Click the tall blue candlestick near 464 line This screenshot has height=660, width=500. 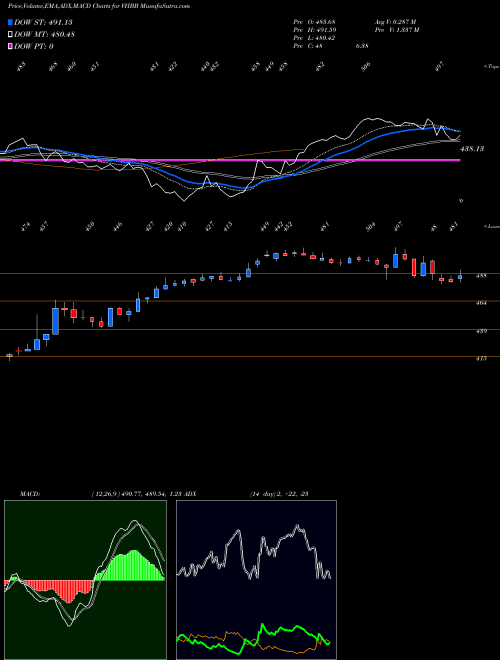click(55, 321)
